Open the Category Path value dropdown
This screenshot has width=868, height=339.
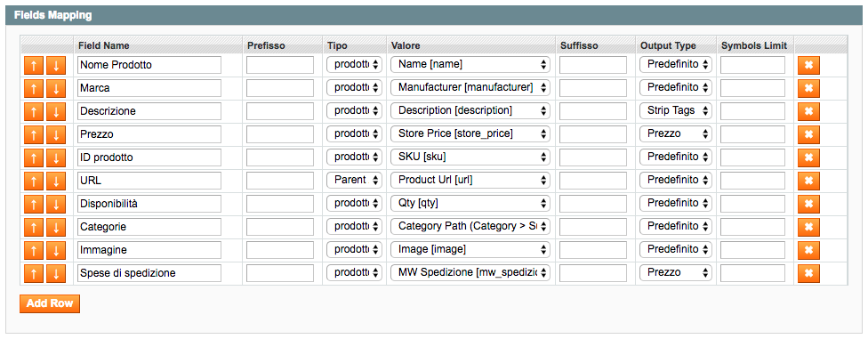click(470, 227)
